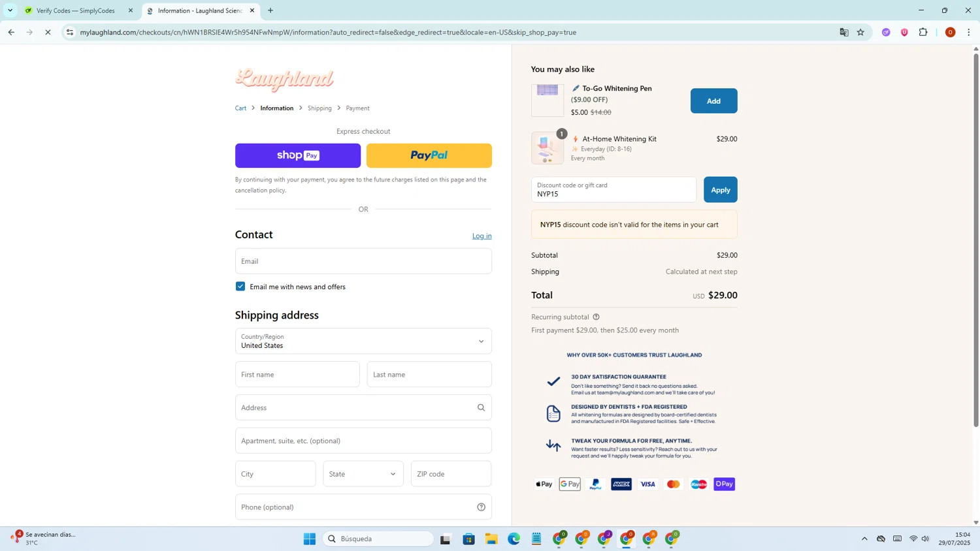Click the phone field help icon
The width and height of the screenshot is (980, 551).
click(x=482, y=507)
